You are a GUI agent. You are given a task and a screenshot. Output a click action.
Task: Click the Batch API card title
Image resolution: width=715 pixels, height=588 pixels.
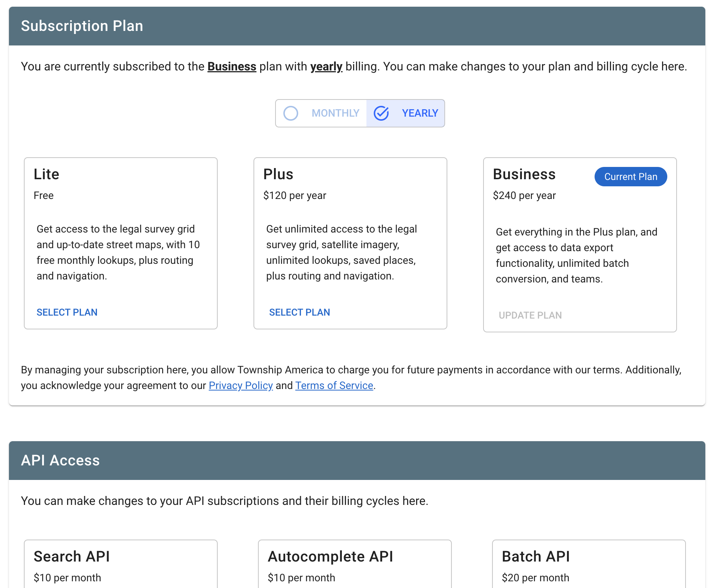[536, 557]
